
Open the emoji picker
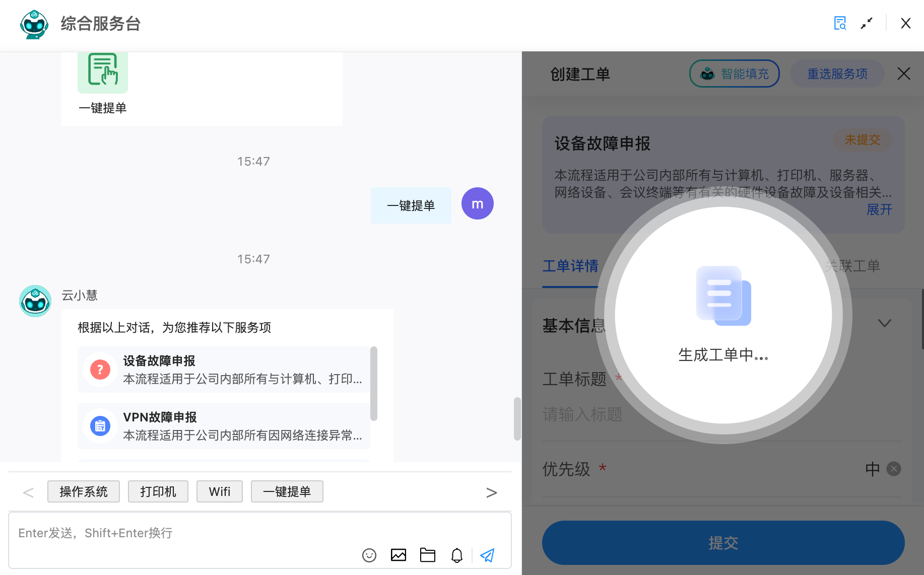point(369,555)
